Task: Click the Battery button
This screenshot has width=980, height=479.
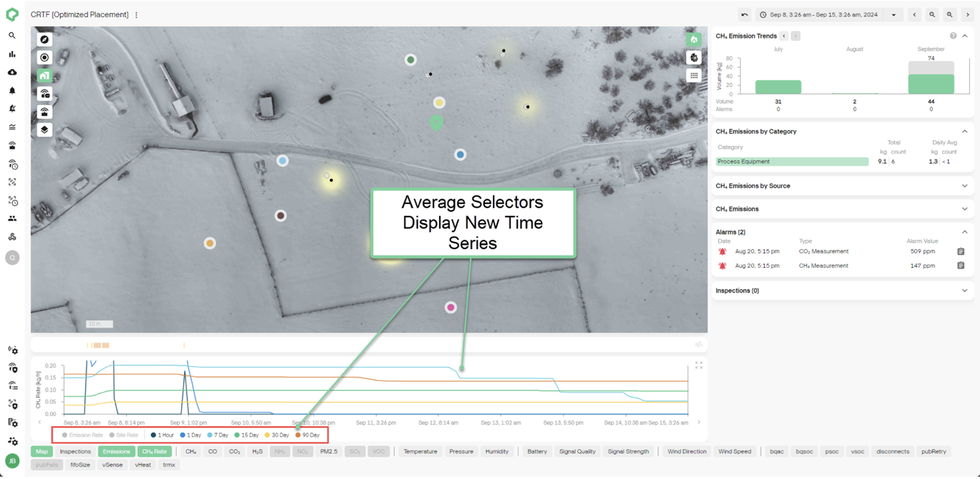Action: pos(537,451)
